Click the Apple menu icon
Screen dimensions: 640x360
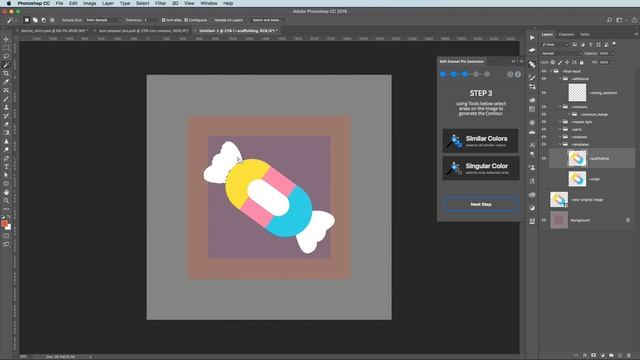pos(9,3)
